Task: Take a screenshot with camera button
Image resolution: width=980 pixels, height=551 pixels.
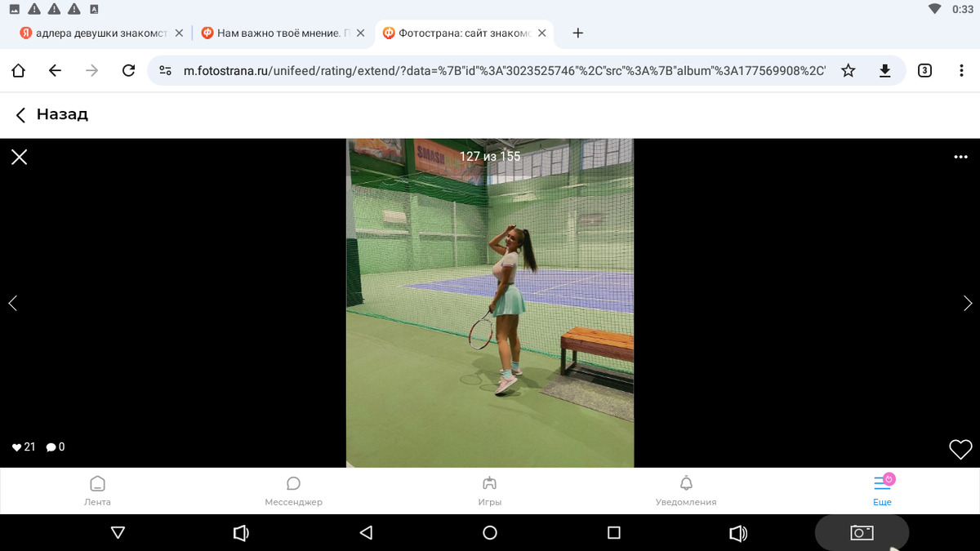Action: [862, 532]
